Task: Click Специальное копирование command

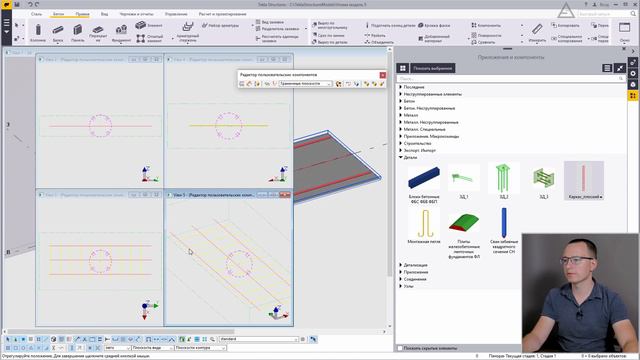Action: tap(567, 39)
